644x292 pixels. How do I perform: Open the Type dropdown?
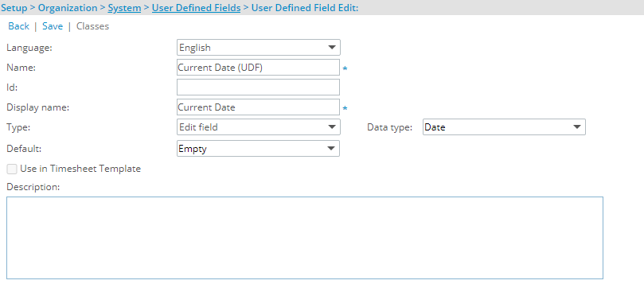[x=259, y=127]
